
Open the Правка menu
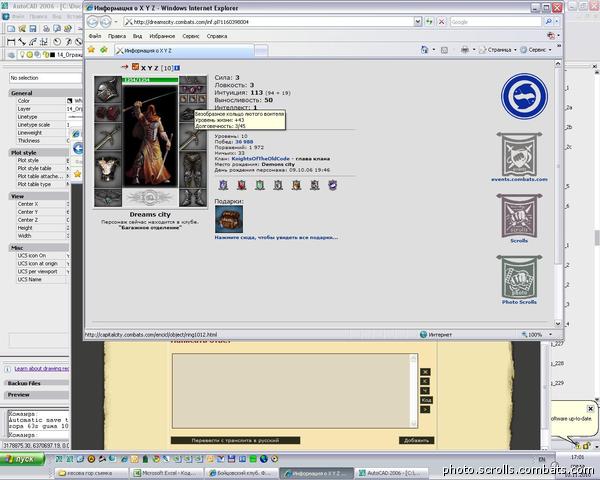117,36
